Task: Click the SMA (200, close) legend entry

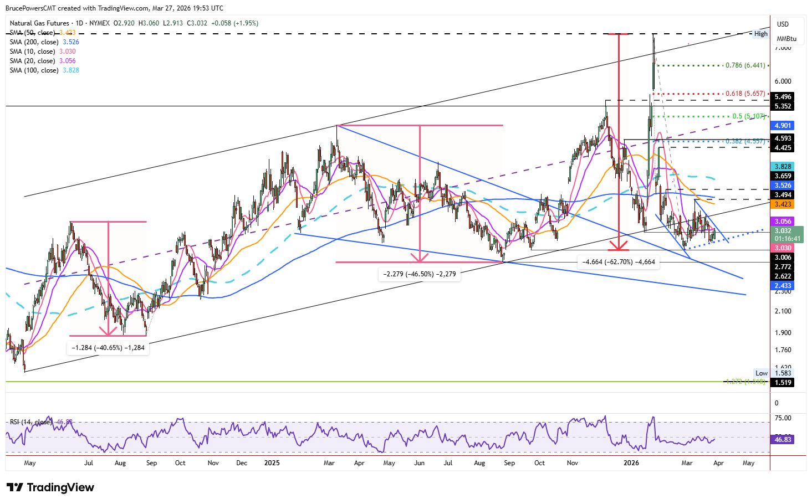Action: pyautogui.click(x=44, y=42)
